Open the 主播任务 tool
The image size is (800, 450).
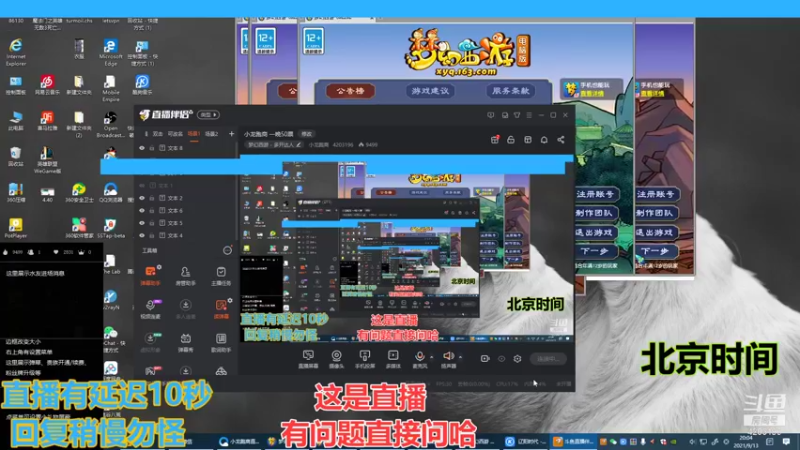coord(221,275)
